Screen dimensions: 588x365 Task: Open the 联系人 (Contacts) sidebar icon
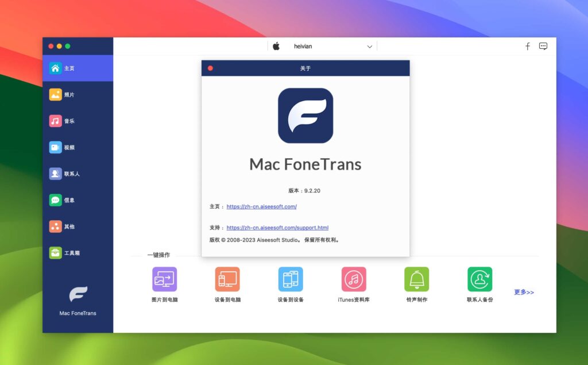[78, 174]
